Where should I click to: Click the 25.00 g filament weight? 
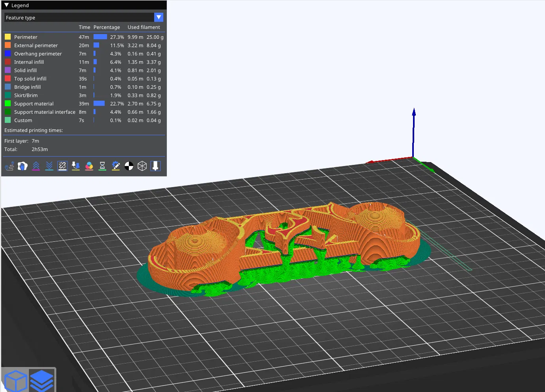click(155, 37)
